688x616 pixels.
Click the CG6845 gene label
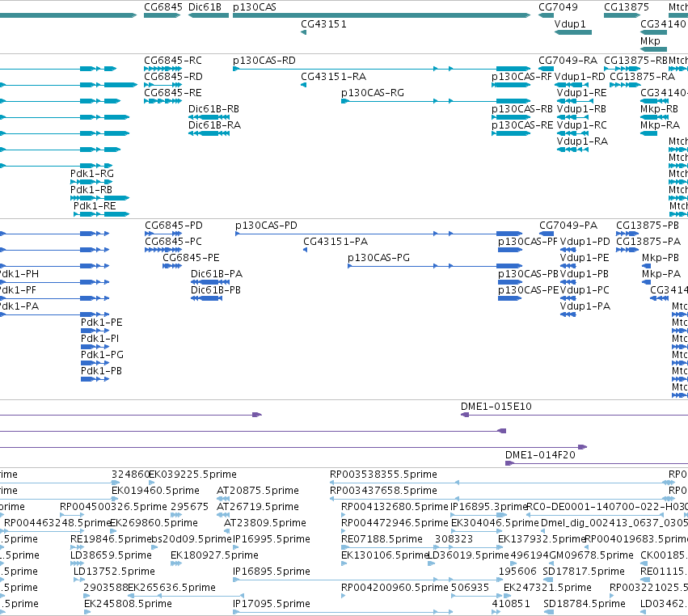pos(163,7)
